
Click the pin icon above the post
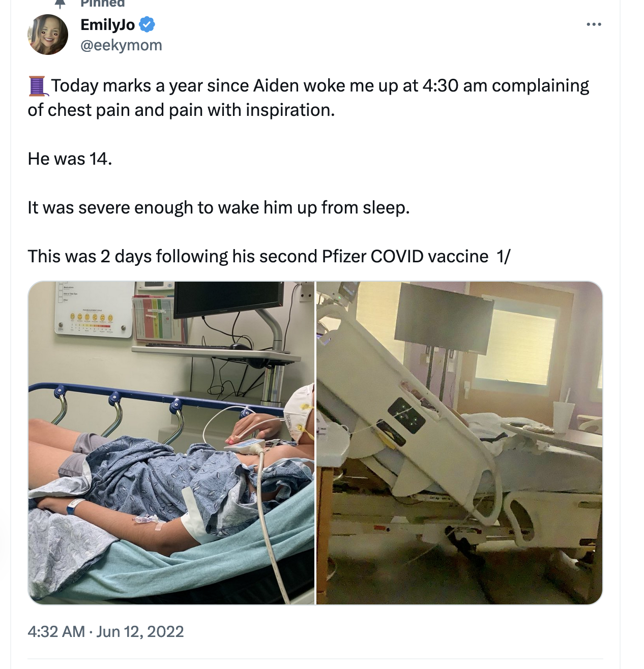coord(60,4)
